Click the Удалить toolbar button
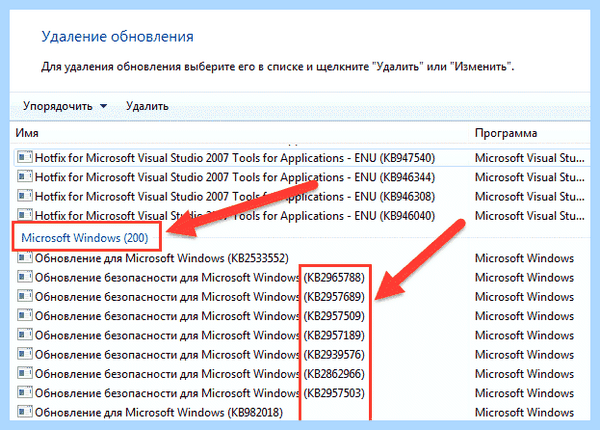Image resolution: width=600 pixels, height=430 pixels. point(147,106)
